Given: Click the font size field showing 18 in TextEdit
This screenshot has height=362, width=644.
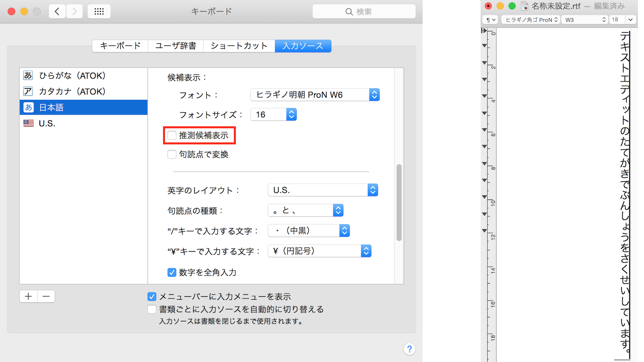Looking at the screenshot, I should pos(617,20).
